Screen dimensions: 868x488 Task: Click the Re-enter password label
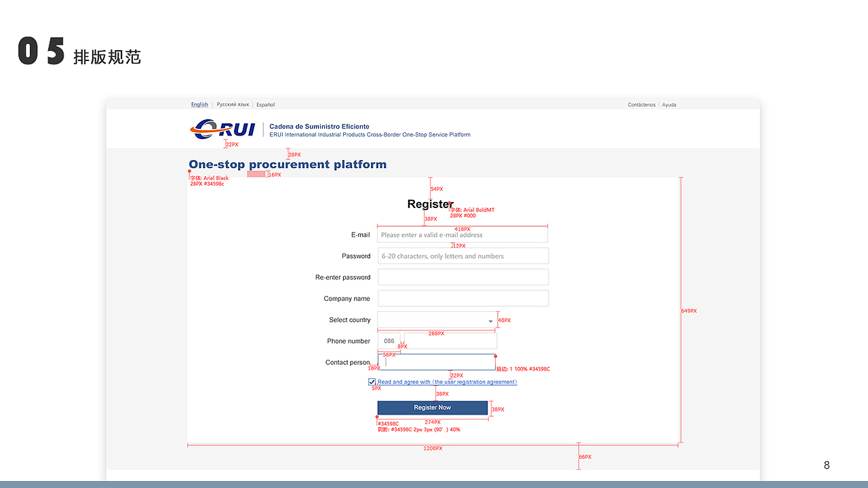[343, 277]
